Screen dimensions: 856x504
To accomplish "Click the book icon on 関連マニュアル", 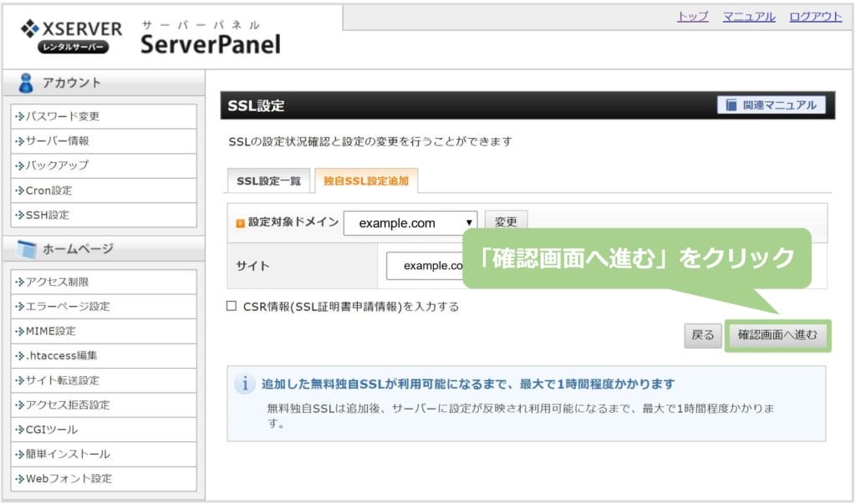I will tap(731, 105).
